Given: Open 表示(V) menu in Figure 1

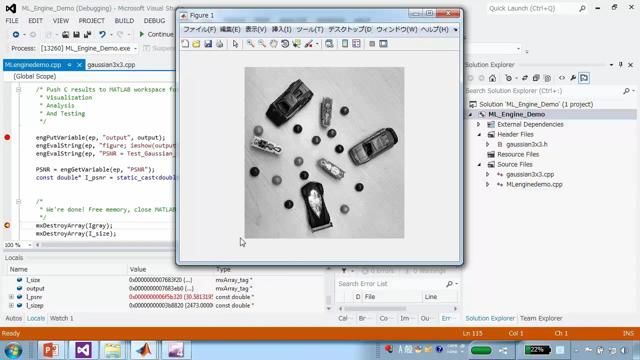Looking at the screenshot, I should (256, 29).
